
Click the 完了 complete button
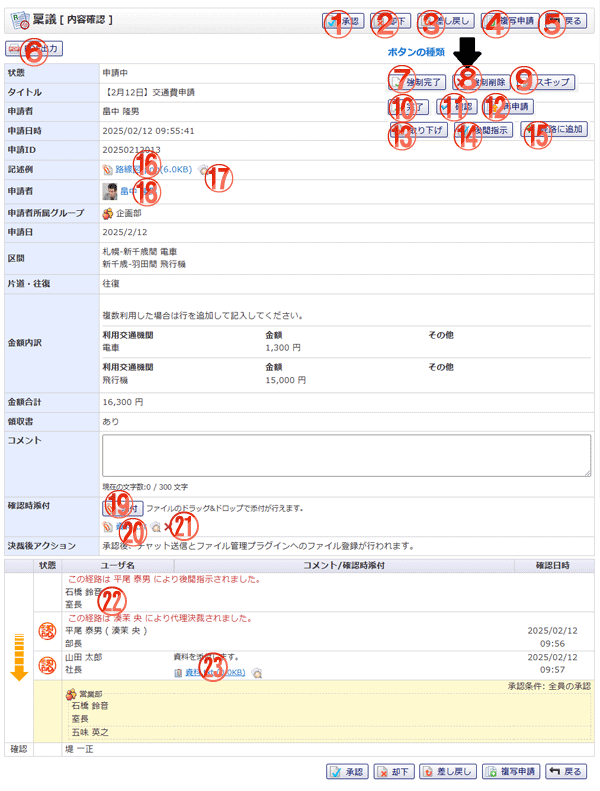point(409,107)
